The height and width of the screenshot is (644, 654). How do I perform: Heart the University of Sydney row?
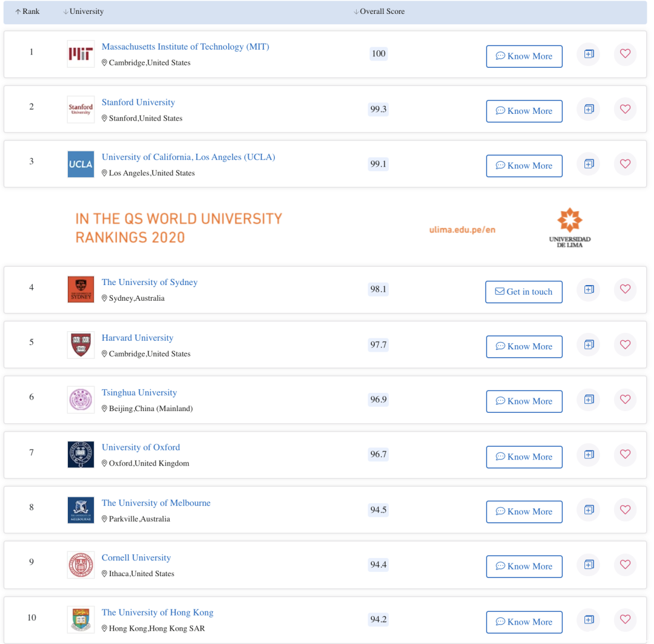tap(625, 289)
